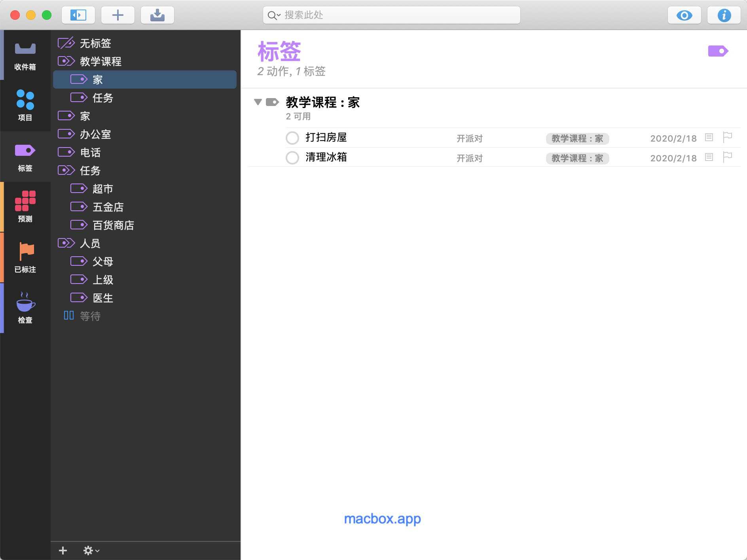747x560 pixels.
Task: Open the Forecast (预测) perspective
Action: [x=25, y=206]
